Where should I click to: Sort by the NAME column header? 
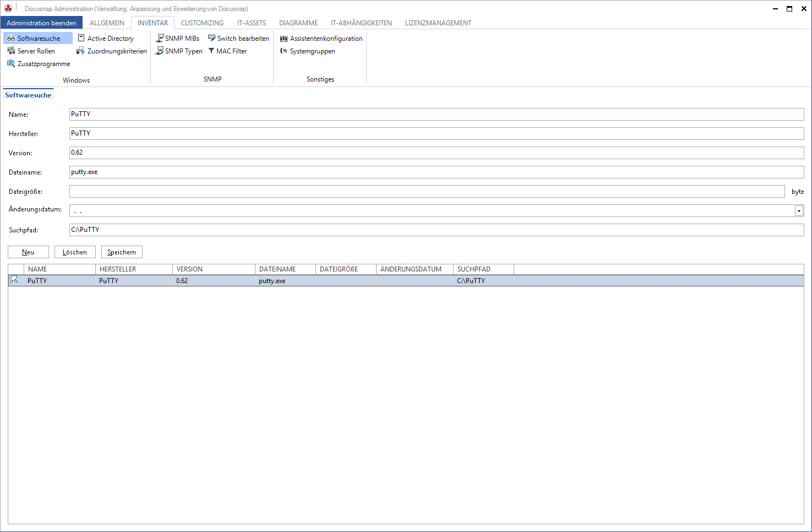[x=59, y=269]
